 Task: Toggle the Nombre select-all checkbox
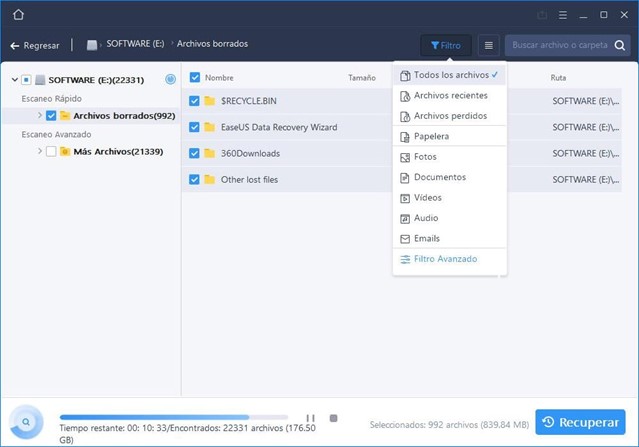195,77
